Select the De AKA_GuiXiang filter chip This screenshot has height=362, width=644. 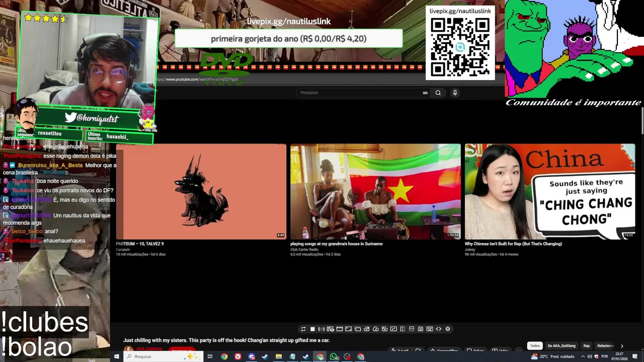tap(561, 346)
